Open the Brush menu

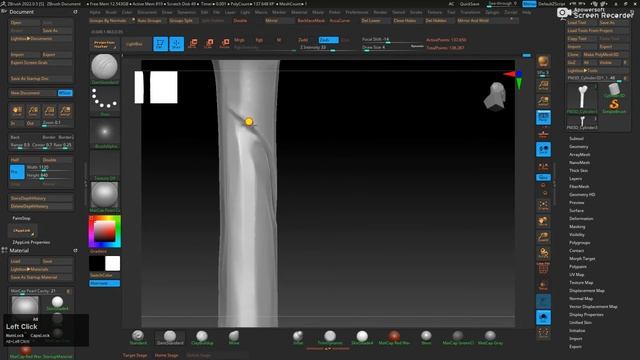point(111,12)
